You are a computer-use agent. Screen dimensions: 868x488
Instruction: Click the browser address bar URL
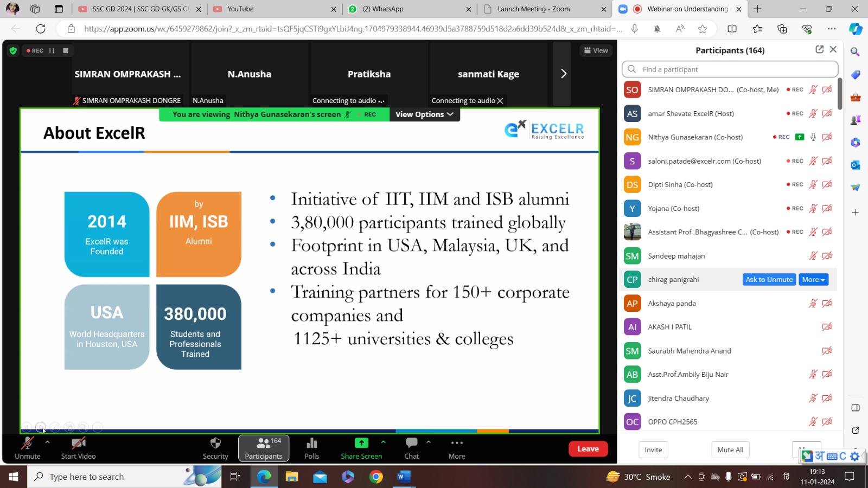click(x=353, y=29)
